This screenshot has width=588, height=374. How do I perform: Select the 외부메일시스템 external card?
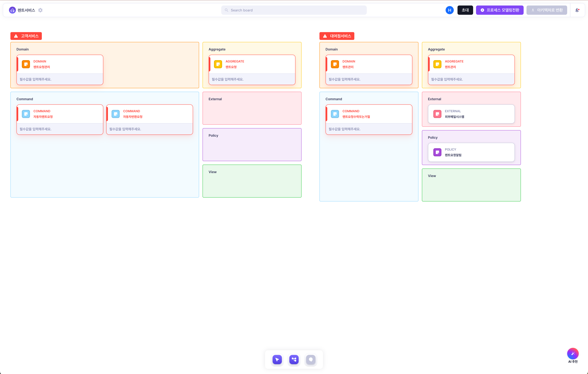coord(471,114)
